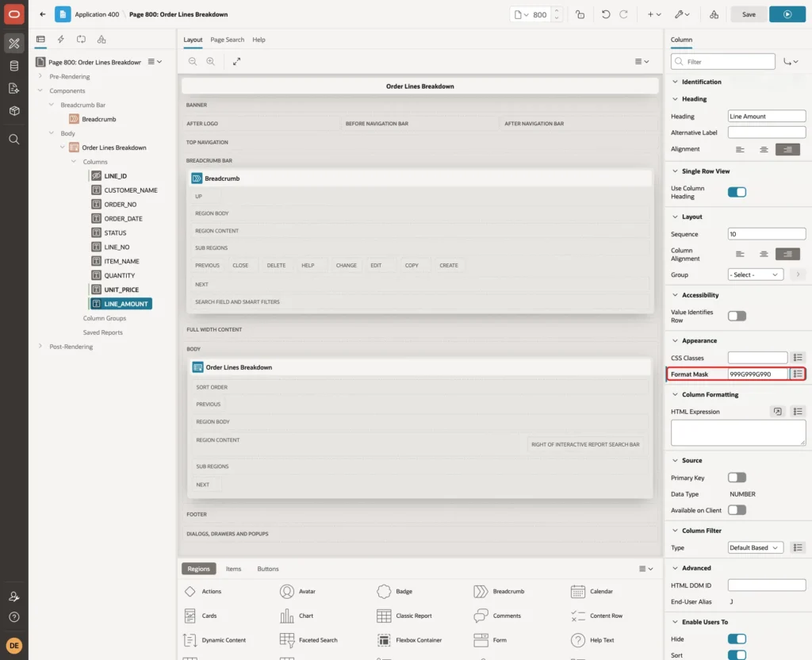Collapse the Appearance property section
This screenshot has height=660, width=812.
point(675,340)
